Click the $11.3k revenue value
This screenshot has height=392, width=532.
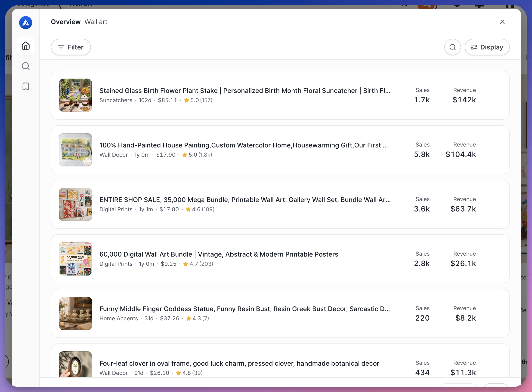(463, 373)
